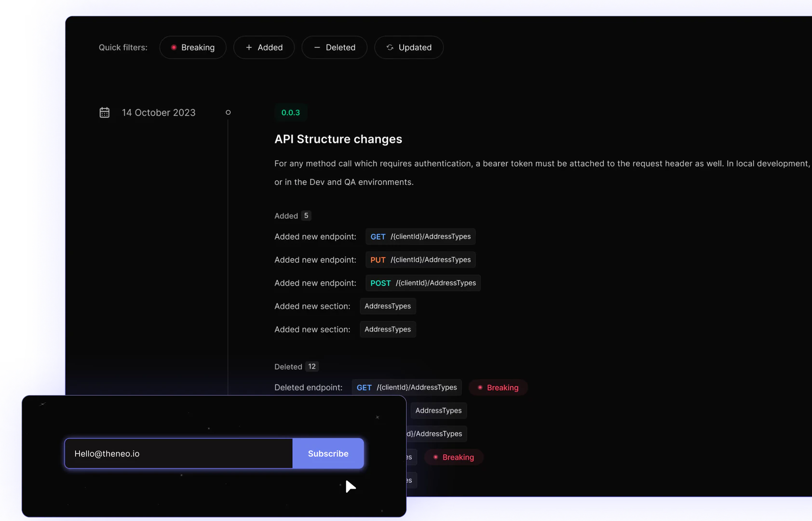Screen dimensions: 812x521
Task: Click the Hello@theneo.io email input field
Action: [178, 453]
